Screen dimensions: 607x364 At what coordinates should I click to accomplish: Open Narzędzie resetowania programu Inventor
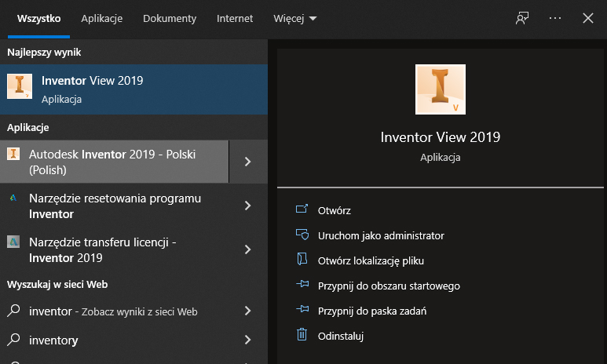[114, 206]
